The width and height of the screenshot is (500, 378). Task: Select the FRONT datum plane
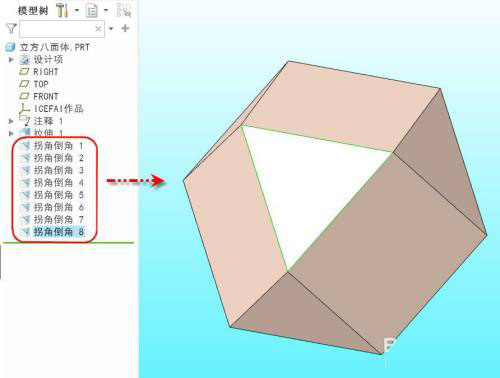pos(46,96)
